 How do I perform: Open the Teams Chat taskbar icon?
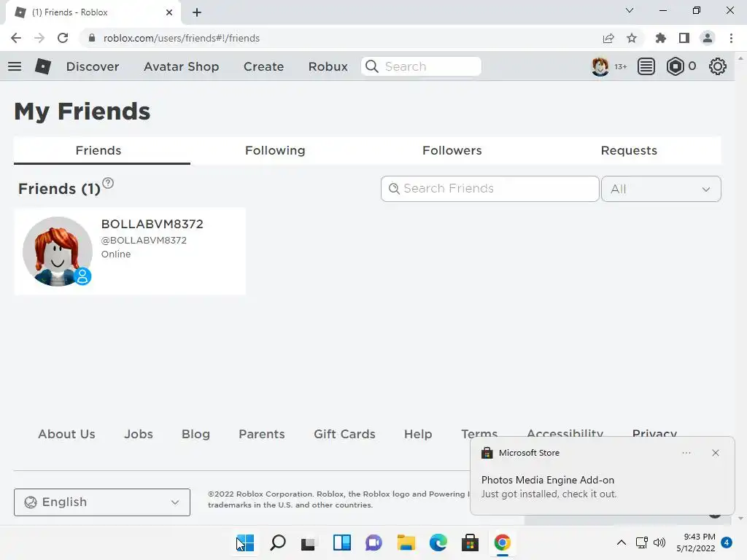click(374, 542)
